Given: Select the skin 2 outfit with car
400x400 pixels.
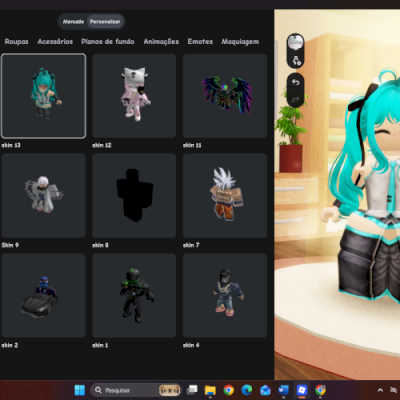Looking at the screenshot, I should pos(43,296).
